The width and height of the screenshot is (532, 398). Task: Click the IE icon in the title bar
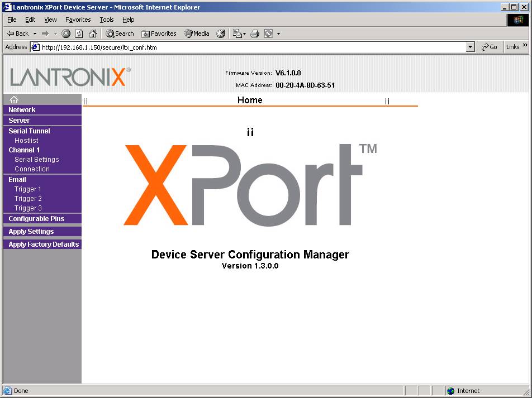coord(7,7)
